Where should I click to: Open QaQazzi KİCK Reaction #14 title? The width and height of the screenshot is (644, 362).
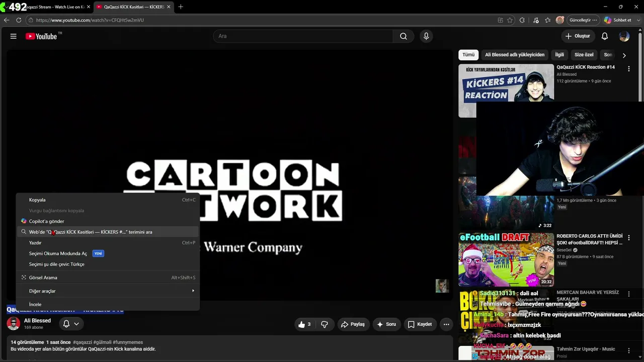click(586, 67)
